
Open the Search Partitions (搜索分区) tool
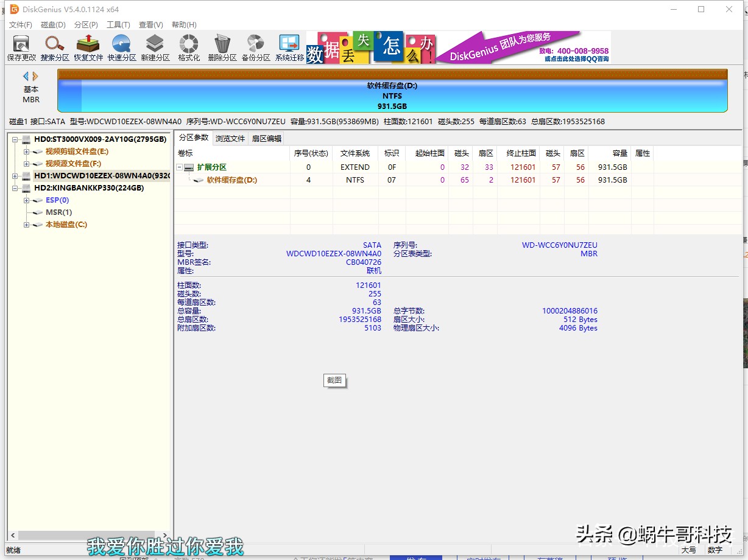coord(55,48)
